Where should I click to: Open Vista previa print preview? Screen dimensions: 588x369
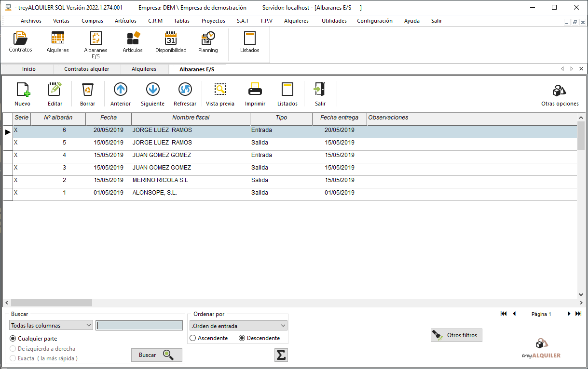220,94
